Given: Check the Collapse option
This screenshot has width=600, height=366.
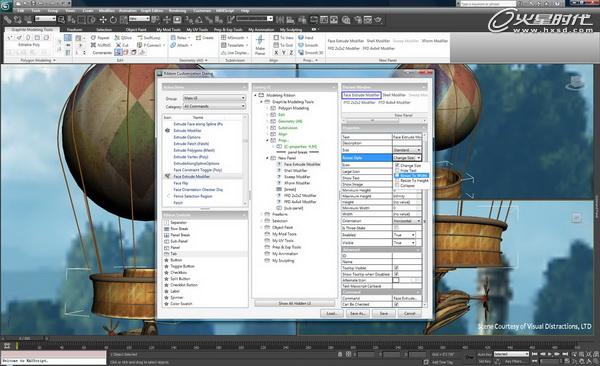Looking at the screenshot, I should [397, 185].
